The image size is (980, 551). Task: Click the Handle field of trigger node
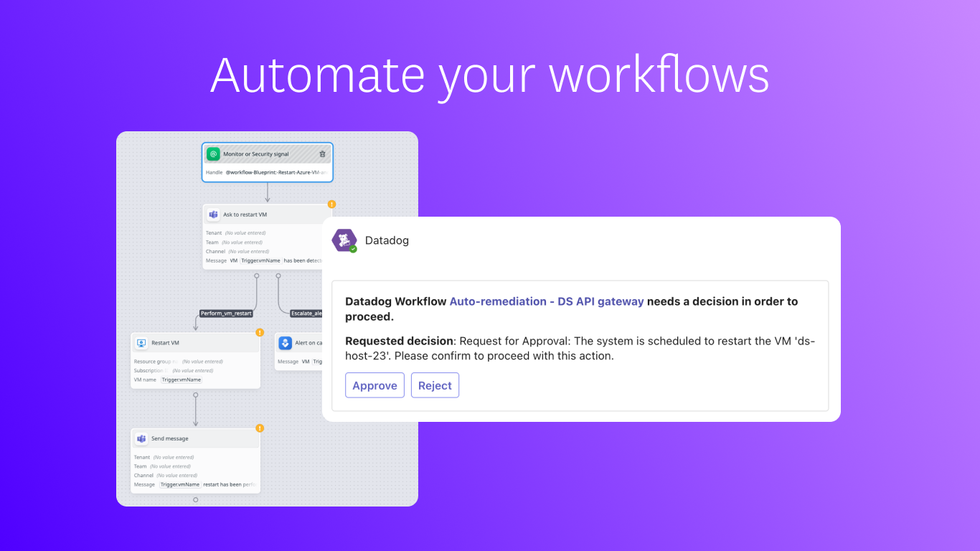(267, 172)
